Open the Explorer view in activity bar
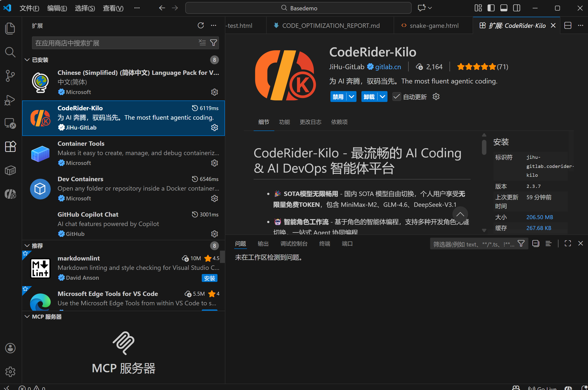This screenshot has width=588, height=390. (10, 28)
